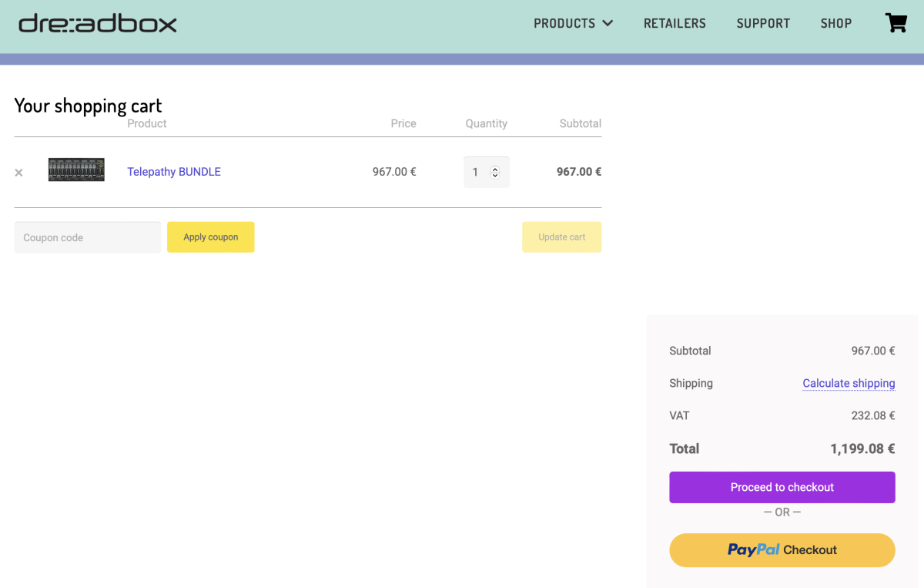924x588 pixels.
Task: Open the RETAILERS menu item
Action: (675, 23)
